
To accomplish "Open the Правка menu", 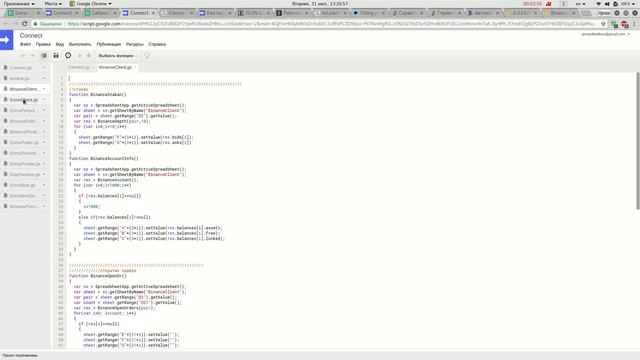I will [43, 44].
